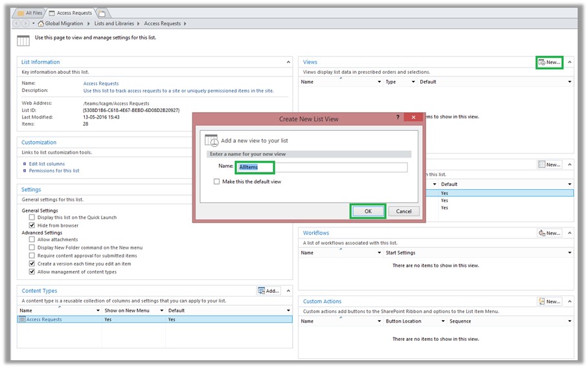This screenshot has height=368, width=588.
Task: Click New button in Views section
Action: tap(549, 62)
